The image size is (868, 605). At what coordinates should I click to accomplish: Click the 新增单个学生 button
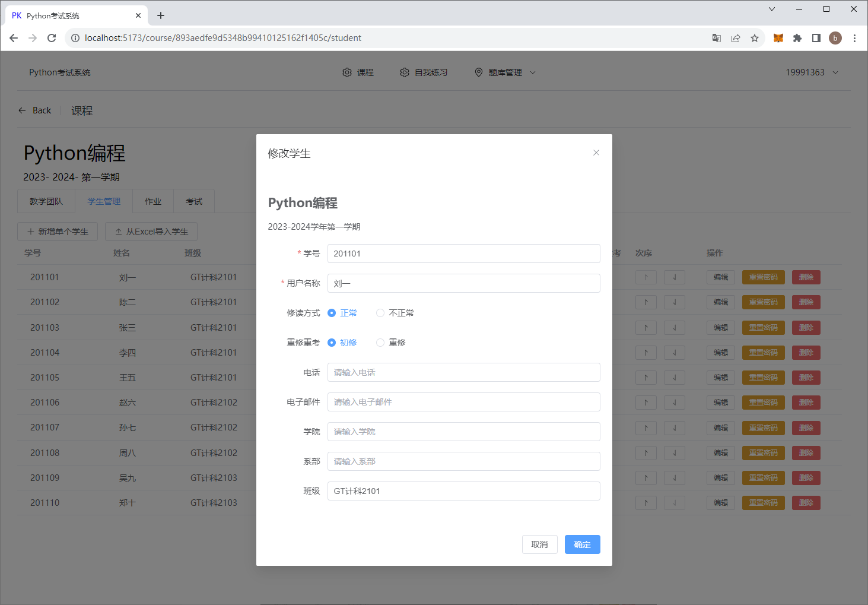[58, 232]
